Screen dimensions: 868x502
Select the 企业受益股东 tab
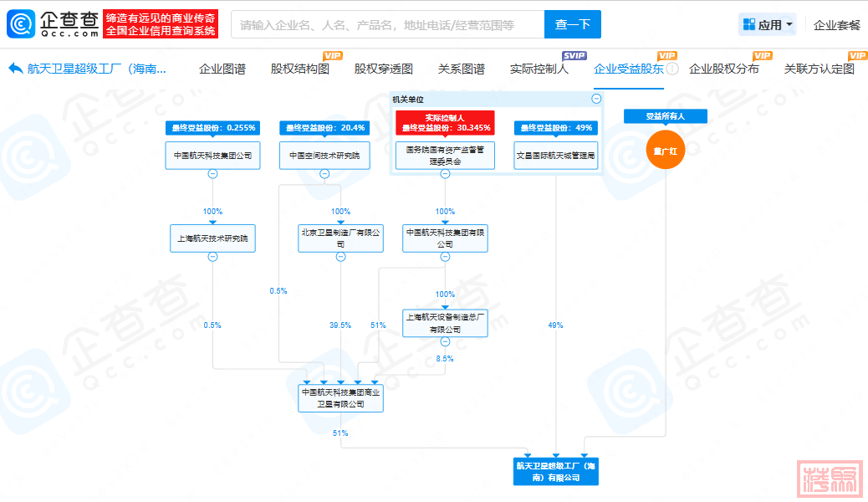click(629, 69)
